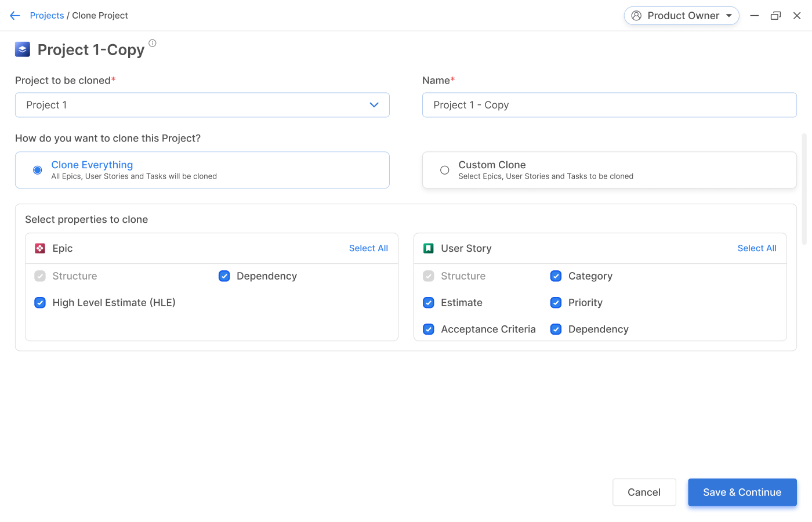Click the red Epic icon

[x=40, y=248]
